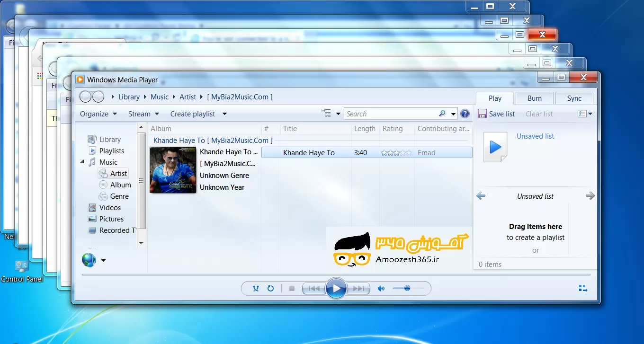Click the Save list disk icon

pos(482,114)
